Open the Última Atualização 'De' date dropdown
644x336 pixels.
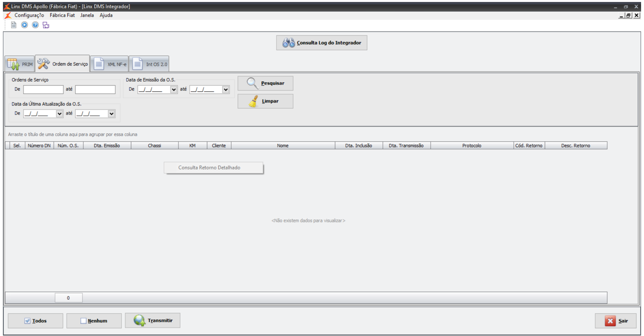(60, 114)
